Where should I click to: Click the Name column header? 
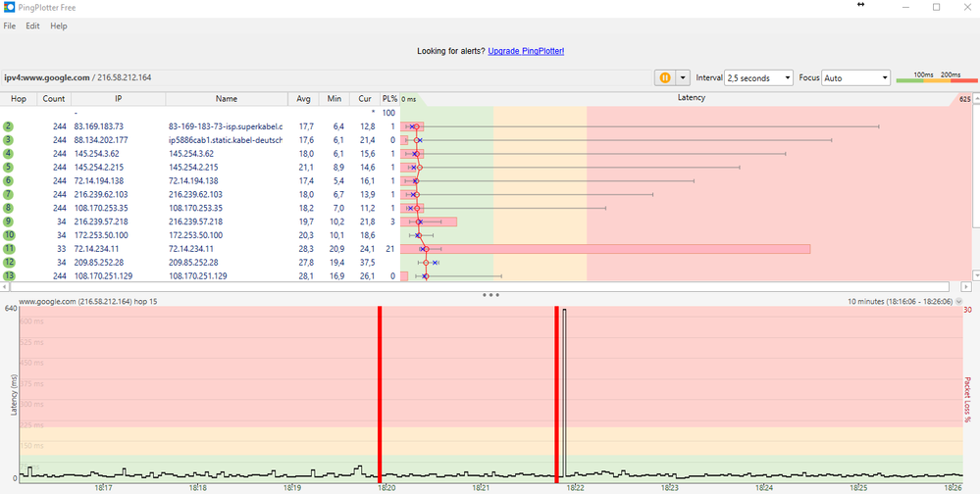pyautogui.click(x=227, y=99)
